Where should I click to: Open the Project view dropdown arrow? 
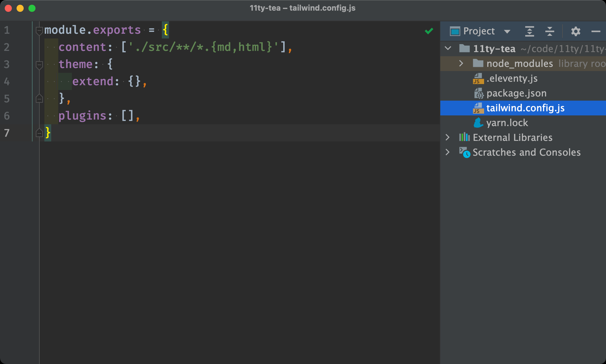[x=507, y=31]
